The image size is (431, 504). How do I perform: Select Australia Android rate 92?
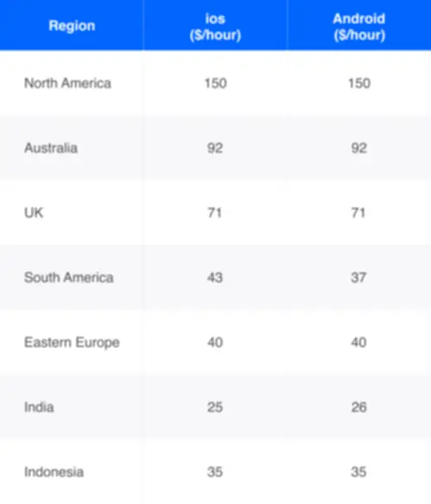click(359, 148)
